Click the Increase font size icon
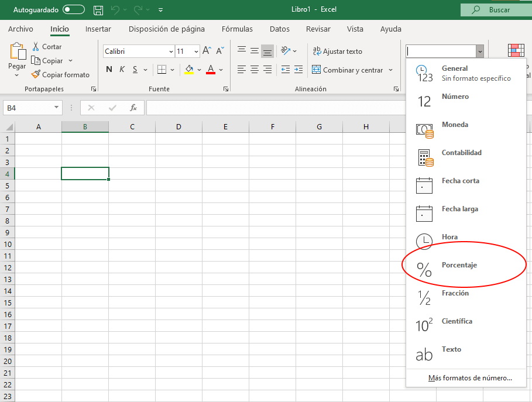Viewport: 532px width, 402px height. [x=207, y=51]
